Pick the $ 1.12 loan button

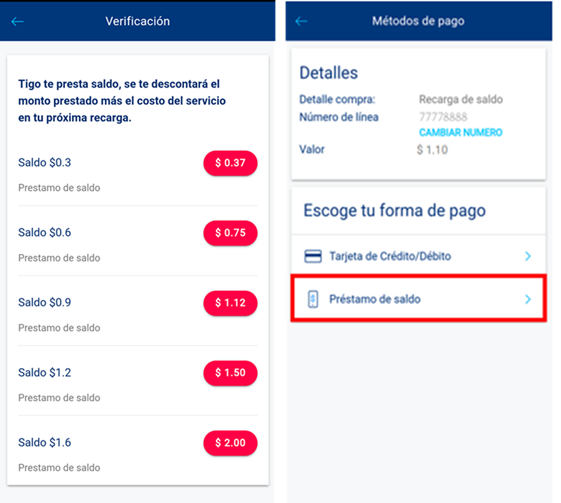tap(230, 303)
